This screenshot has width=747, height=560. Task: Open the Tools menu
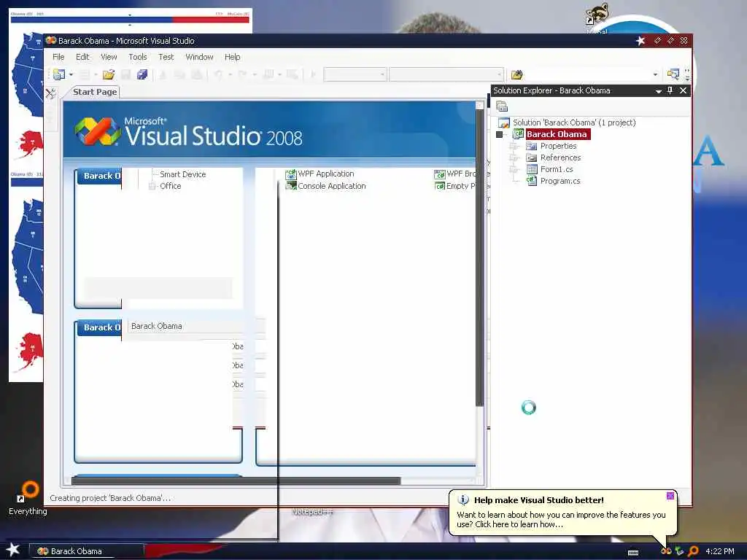138,57
